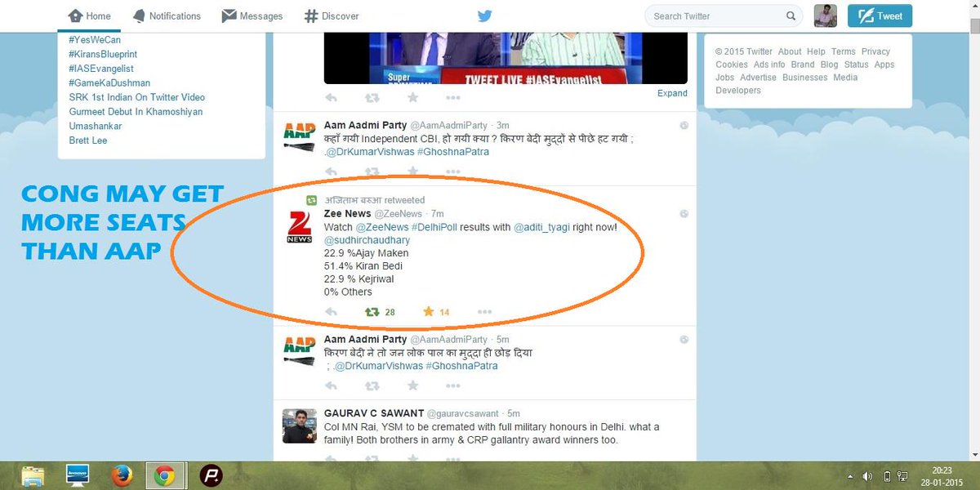Open the Notifications tab
The width and height of the screenshot is (980, 490).
166,16
